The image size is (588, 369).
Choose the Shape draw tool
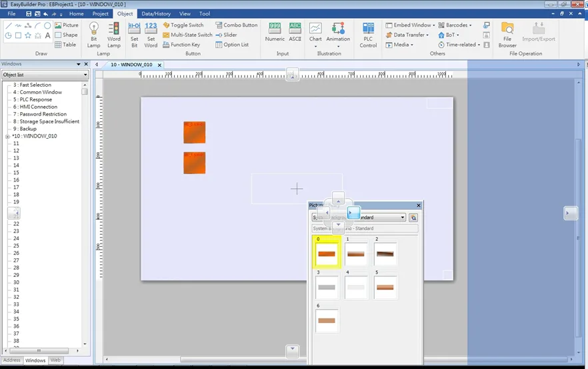tap(66, 35)
